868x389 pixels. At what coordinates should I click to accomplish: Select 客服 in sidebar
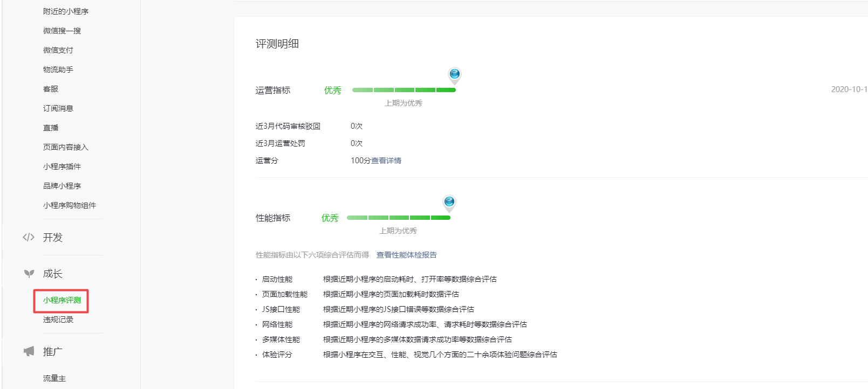pos(51,89)
